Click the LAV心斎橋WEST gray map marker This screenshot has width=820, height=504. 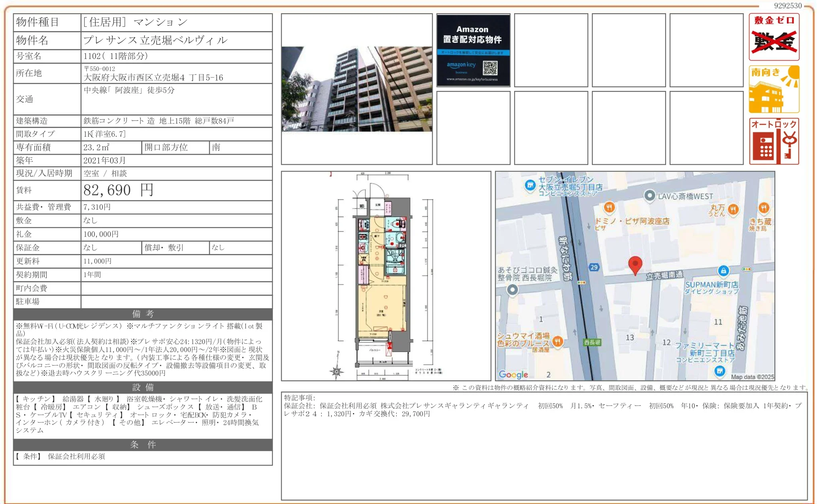(x=650, y=195)
